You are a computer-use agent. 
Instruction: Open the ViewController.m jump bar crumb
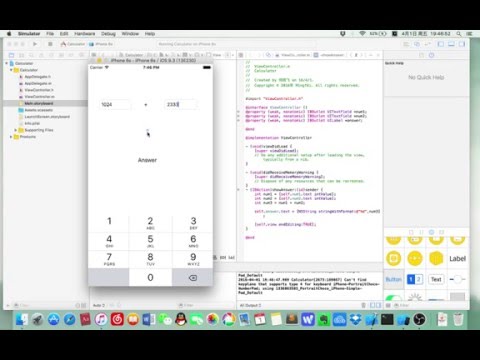click(293, 55)
